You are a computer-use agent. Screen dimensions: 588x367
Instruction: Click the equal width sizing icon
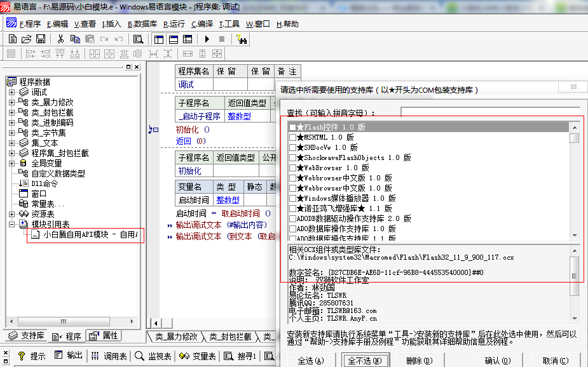[x=188, y=54]
